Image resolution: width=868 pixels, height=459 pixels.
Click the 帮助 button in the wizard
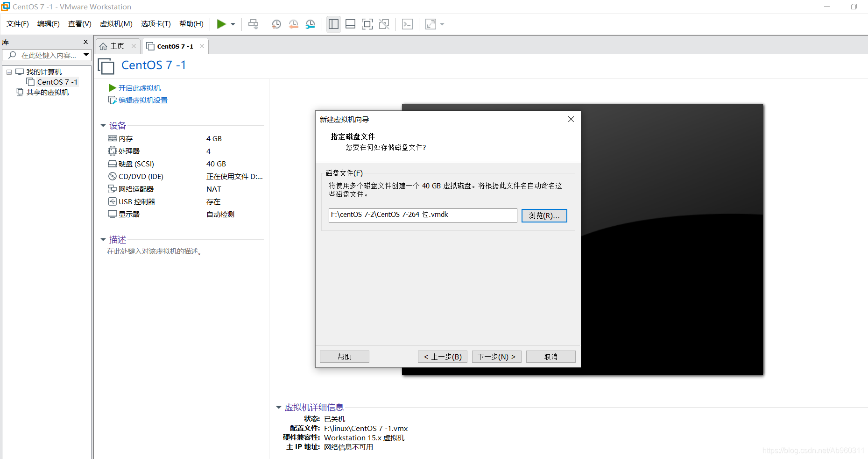pyautogui.click(x=344, y=357)
